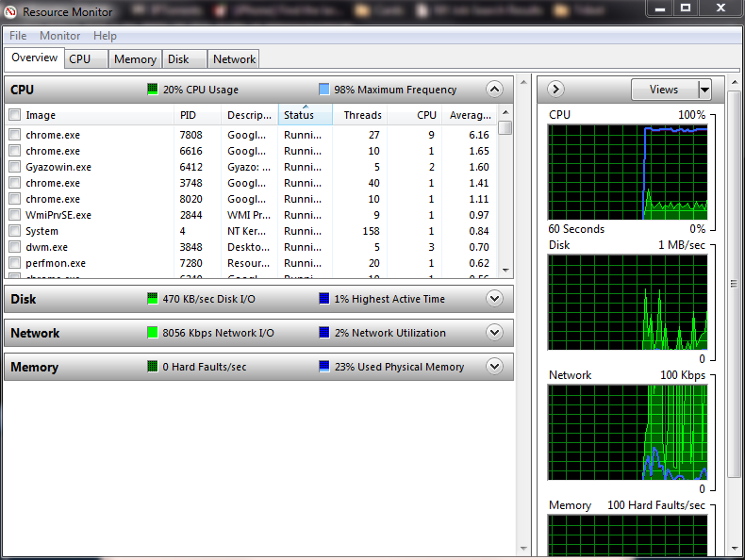Screen dimensions: 745x560
Task: Click the Network section header label
Action: click(35, 333)
